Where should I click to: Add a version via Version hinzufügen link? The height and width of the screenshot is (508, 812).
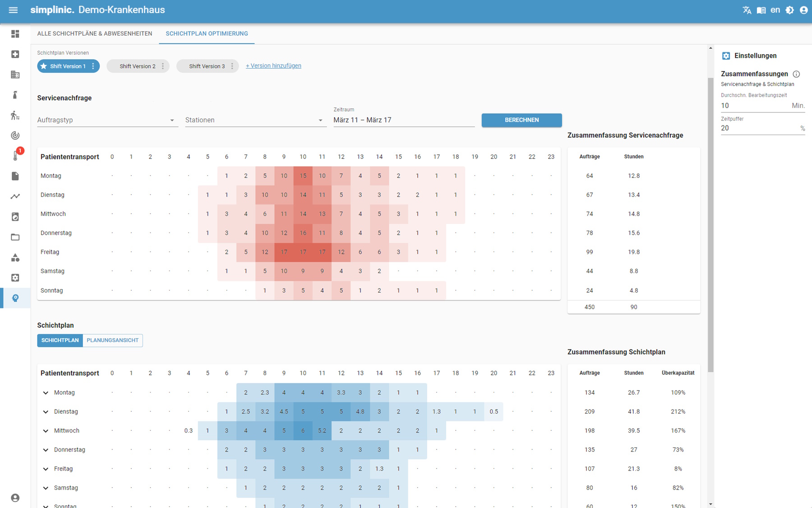273,65
